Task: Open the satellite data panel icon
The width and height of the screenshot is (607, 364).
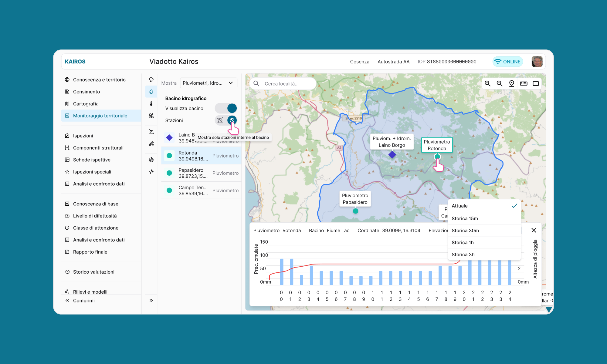Action: [151, 144]
